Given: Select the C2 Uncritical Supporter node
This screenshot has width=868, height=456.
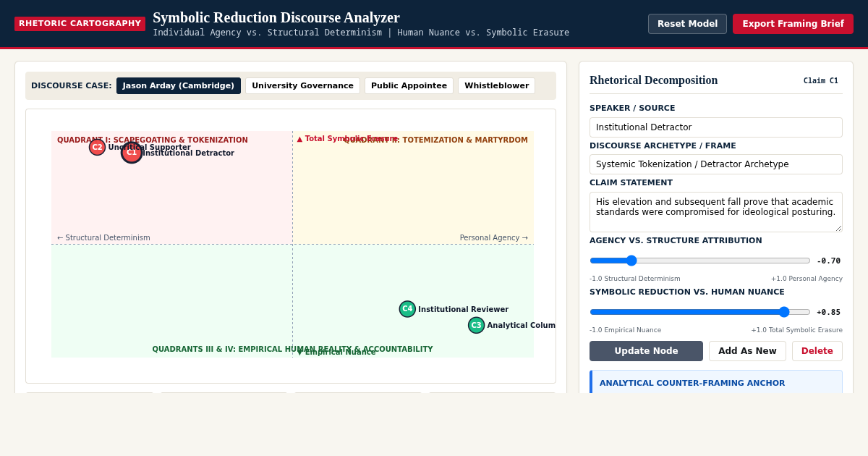Looking at the screenshot, I should (x=97, y=147).
